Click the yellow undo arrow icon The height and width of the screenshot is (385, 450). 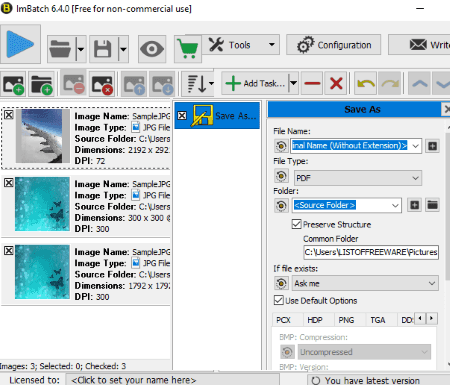[x=365, y=83]
